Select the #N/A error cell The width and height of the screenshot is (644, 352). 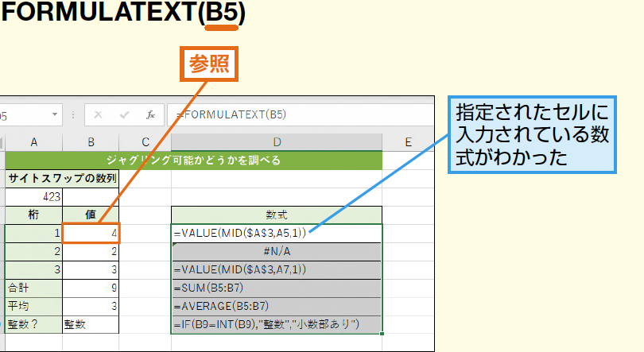coord(277,252)
